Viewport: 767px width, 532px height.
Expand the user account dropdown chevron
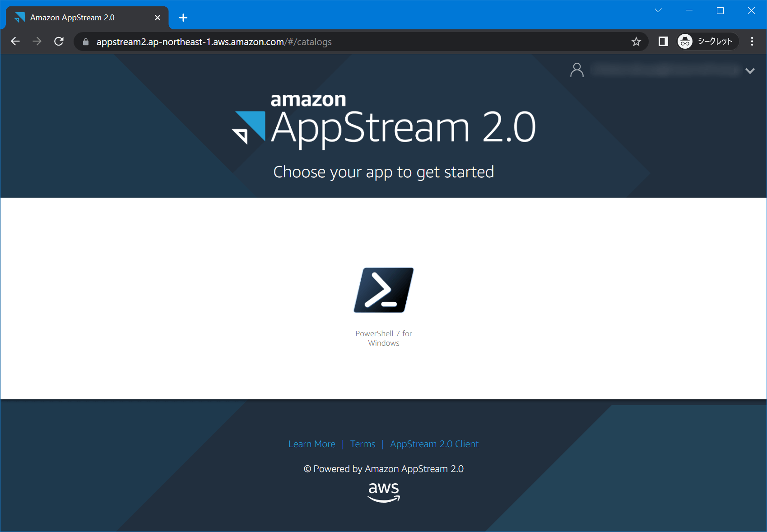tap(750, 71)
